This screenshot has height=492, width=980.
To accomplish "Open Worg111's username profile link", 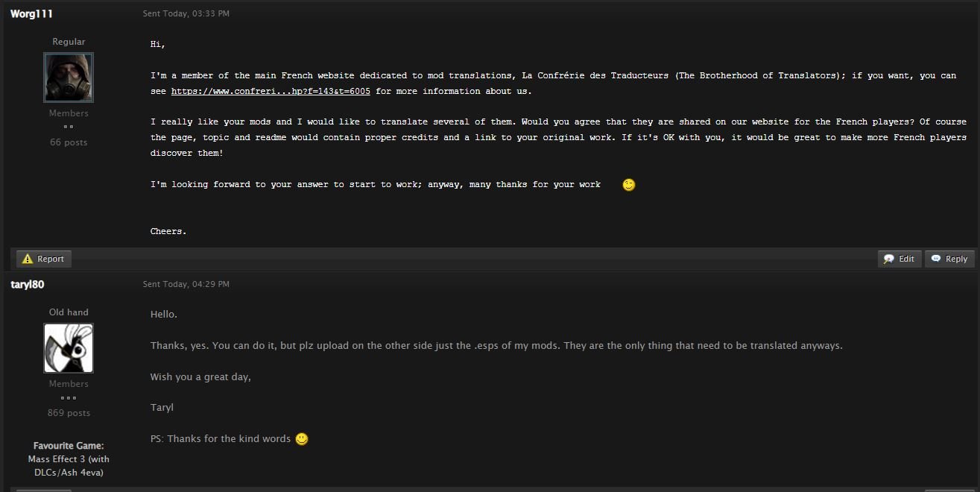I will pyautogui.click(x=31, y=13).
